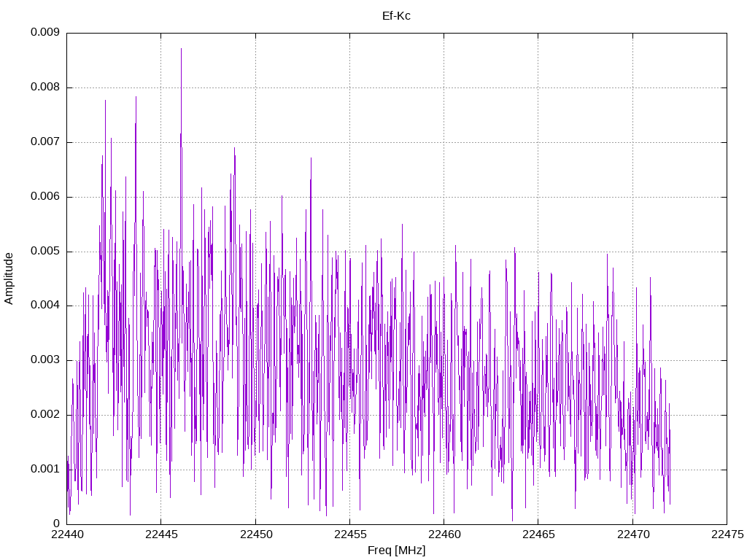
Task: Click the tallest spectrum peak near 22446 MHz
Action: point(181,49)
